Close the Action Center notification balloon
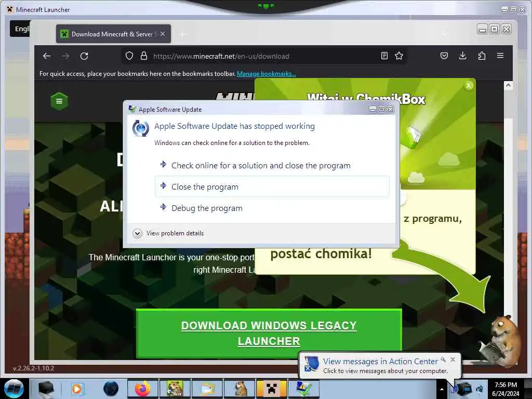This screenshot has height=399, width=532. point(453,360)
